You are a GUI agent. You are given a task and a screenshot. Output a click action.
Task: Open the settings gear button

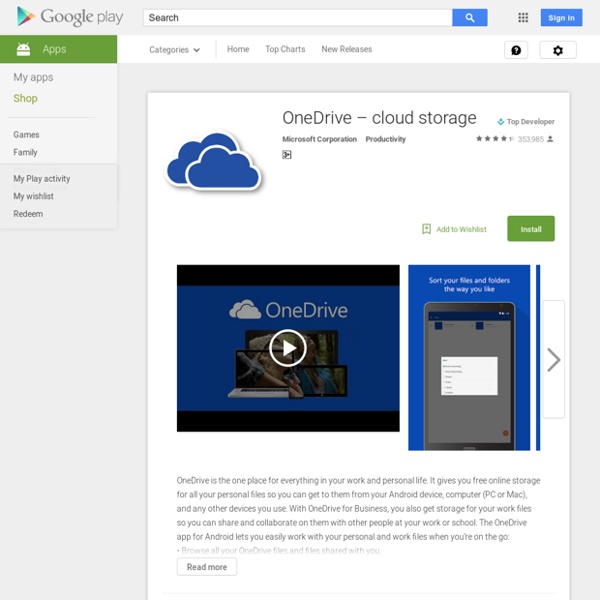click(x=558, y=50)
